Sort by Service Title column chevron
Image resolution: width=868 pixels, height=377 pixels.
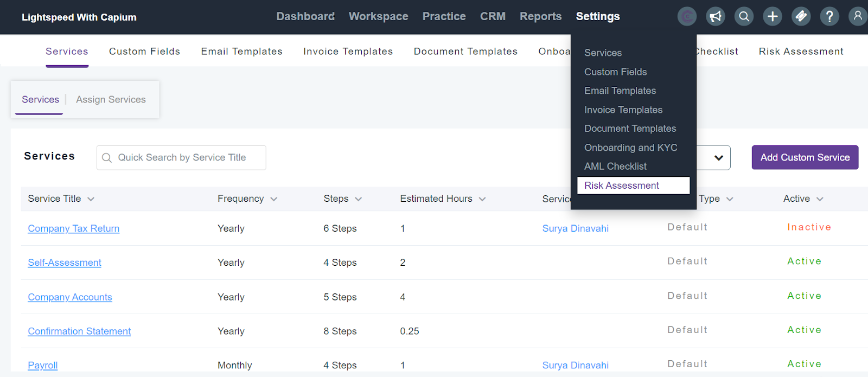pyautogui.click(x=91, y=199)
